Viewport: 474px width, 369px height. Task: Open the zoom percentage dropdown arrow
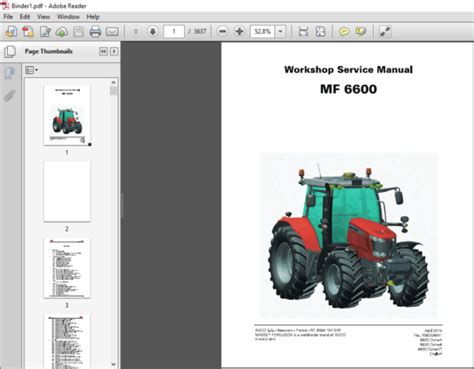point(281,32)
